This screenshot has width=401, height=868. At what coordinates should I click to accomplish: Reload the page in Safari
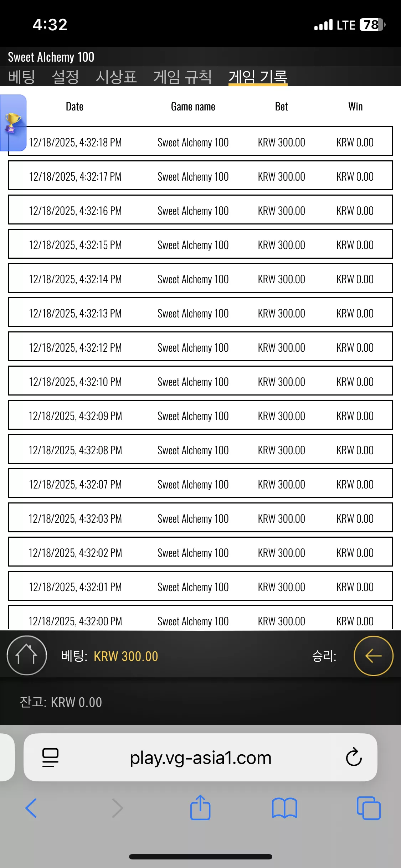(x=354, y=757)
